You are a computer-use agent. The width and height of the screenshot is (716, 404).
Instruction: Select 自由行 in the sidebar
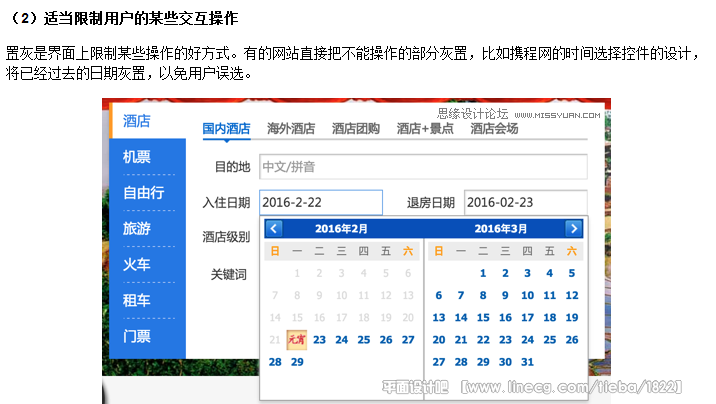tap(143, 193)
